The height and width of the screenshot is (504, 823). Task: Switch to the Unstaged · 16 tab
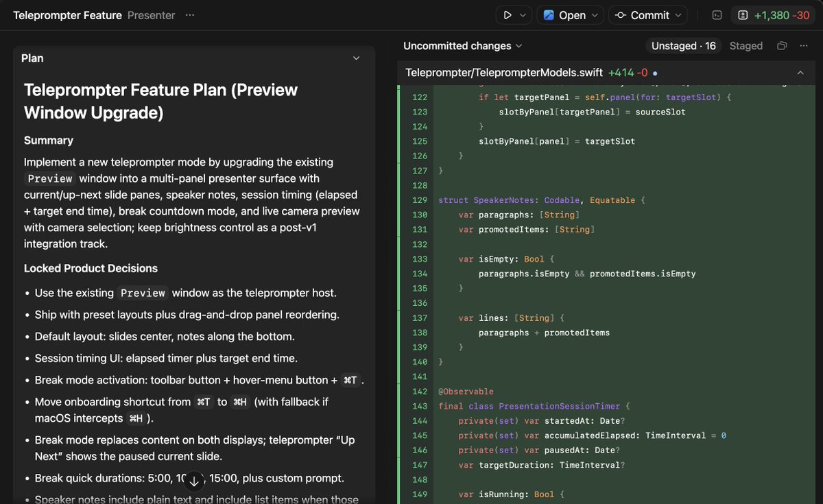683,46
